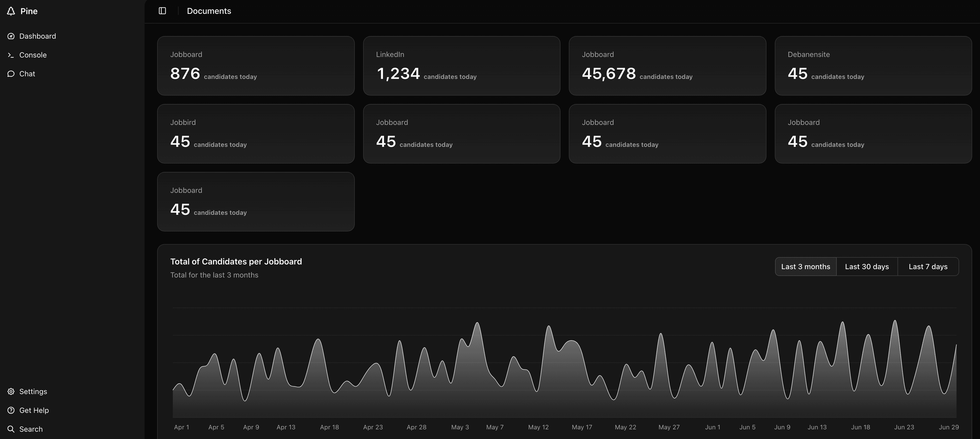Open the Console menu item
The width and height of the screenshot is (980, 439).
coord(33,55)
